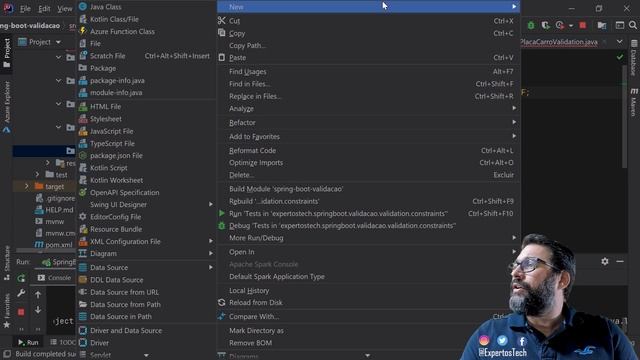
Task: Click the TypeScript File icon
Action: coord(83,143)
